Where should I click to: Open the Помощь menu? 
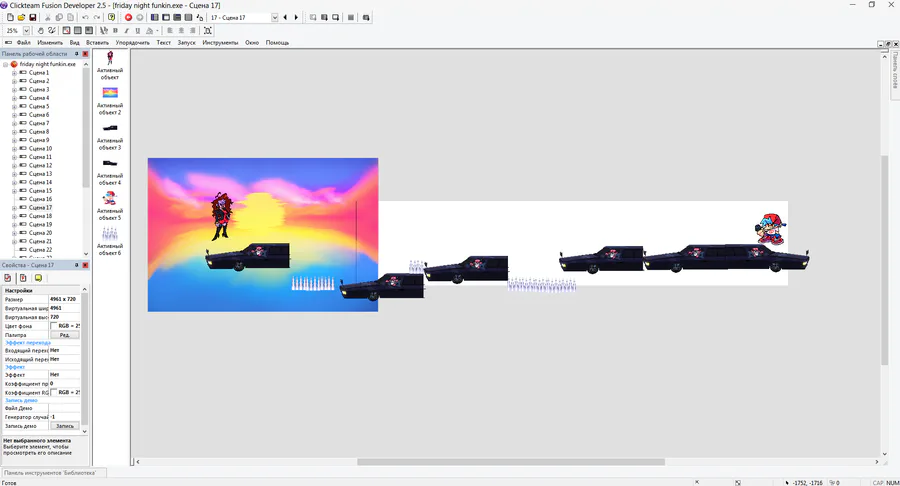coord(277,42)
